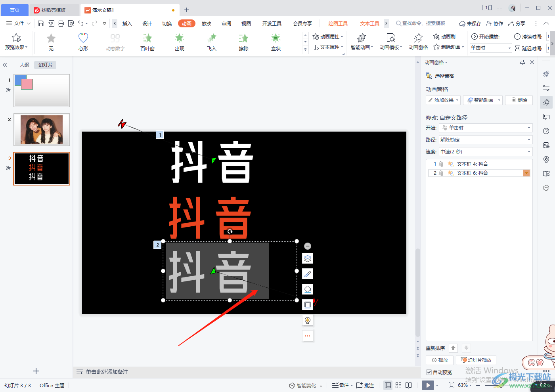Open the 动画属性 dropdown
Viewport: 555px width, 392px height.
tap(328, 36)
